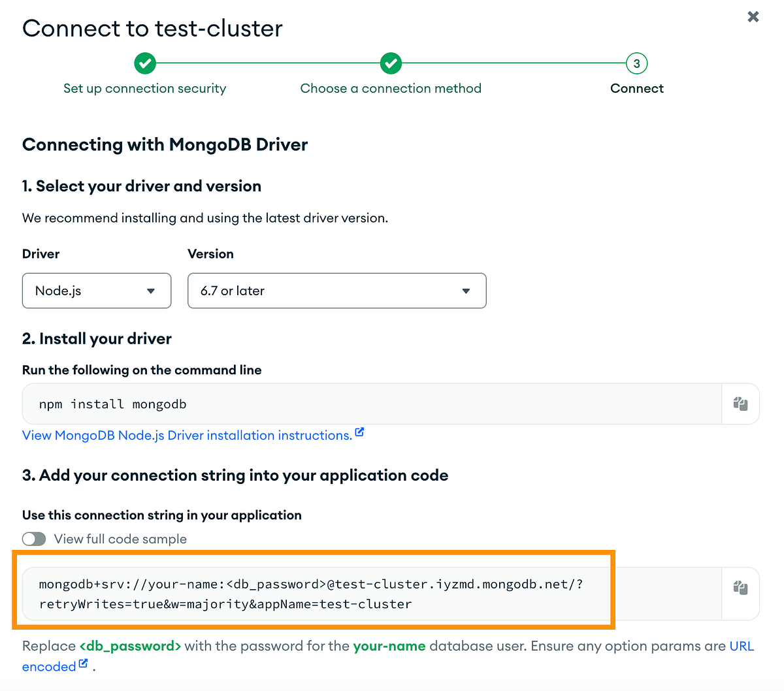
Task: Open the Version dropdown
Action: [336, 291]
